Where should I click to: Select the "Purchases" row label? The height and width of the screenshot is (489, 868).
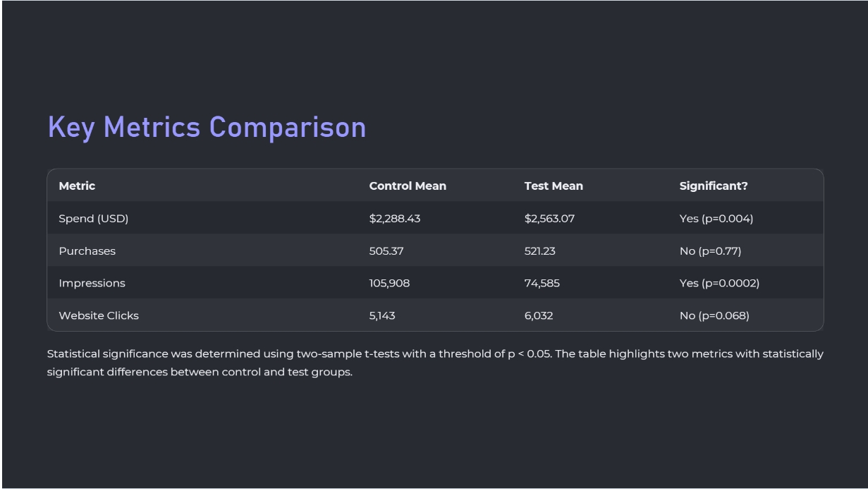[x=87, y=251]
